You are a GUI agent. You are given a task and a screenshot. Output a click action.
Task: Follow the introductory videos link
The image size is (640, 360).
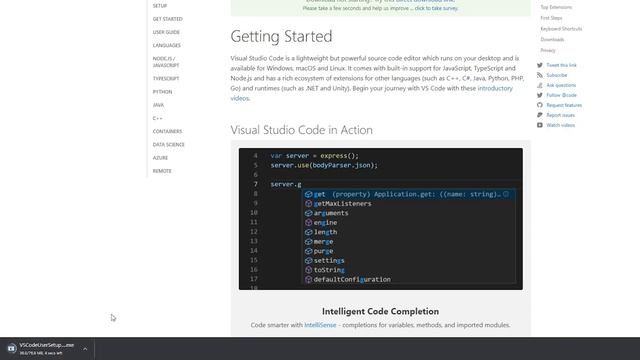pos(495,88)
